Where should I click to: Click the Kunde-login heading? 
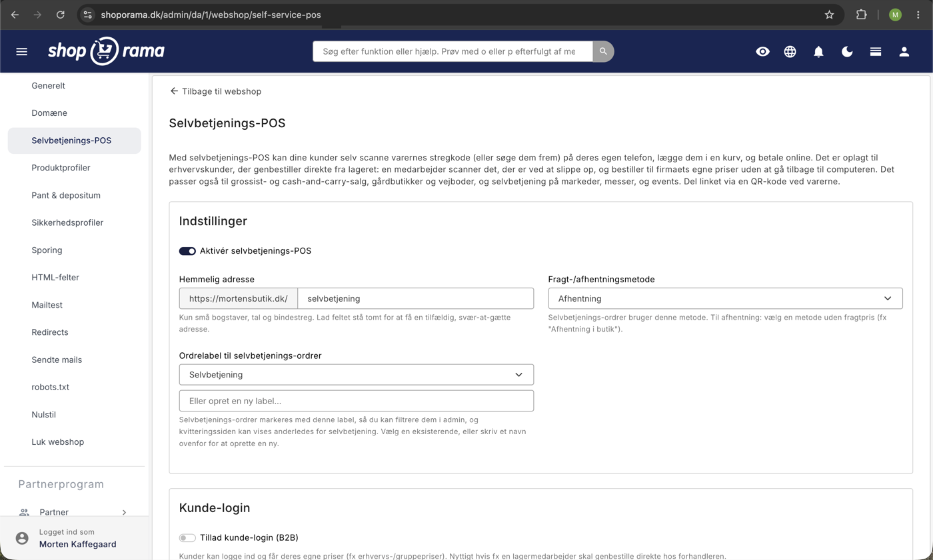tap(215, 507)
